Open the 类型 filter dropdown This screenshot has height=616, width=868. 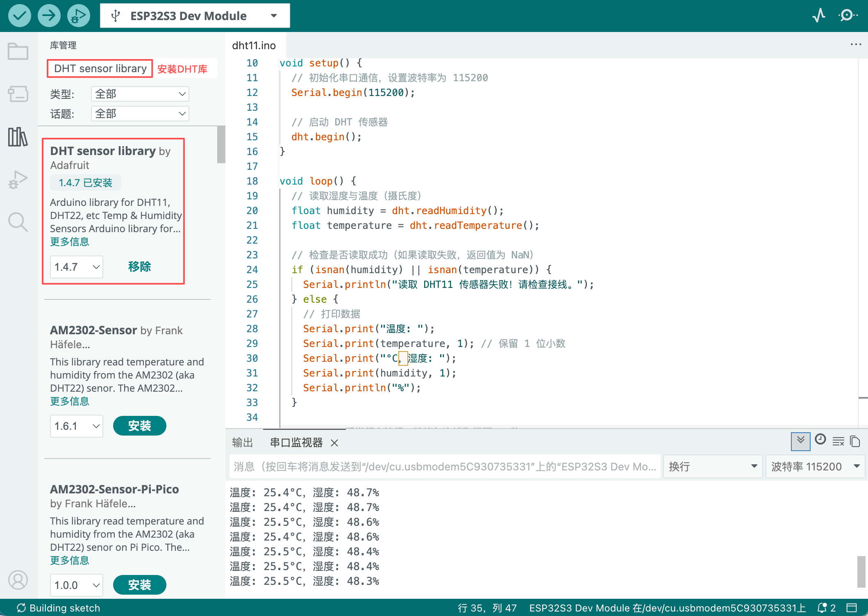140,94
